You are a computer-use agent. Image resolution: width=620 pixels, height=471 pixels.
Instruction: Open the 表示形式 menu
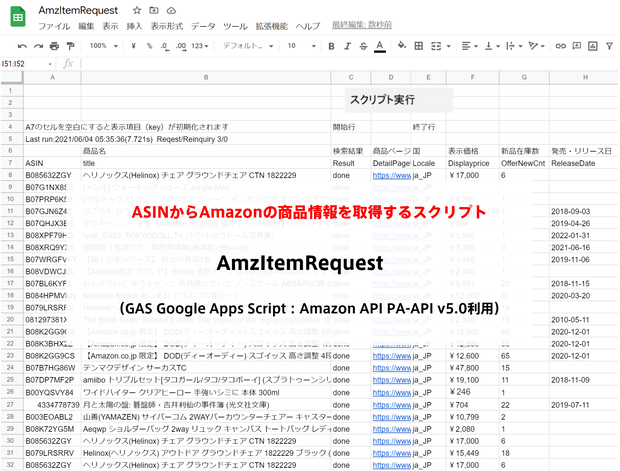pos(166,26)
